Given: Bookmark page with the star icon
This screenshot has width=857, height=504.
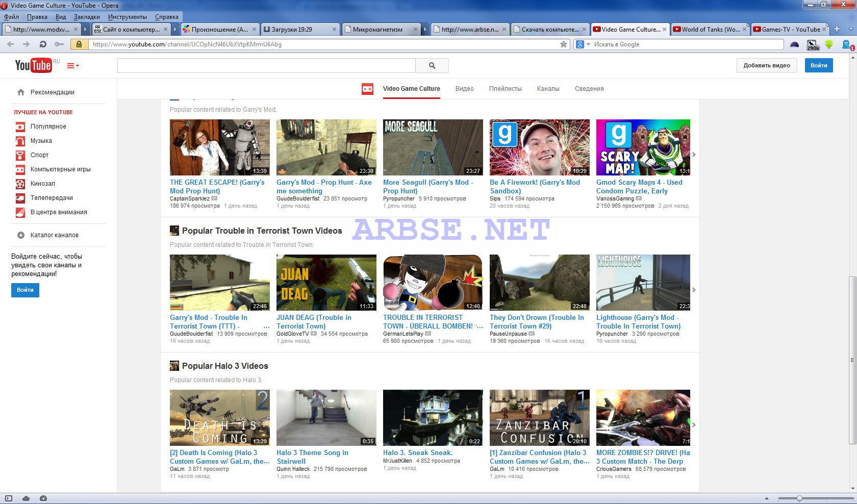Looking at the screenshot, I should coord(564,44).
